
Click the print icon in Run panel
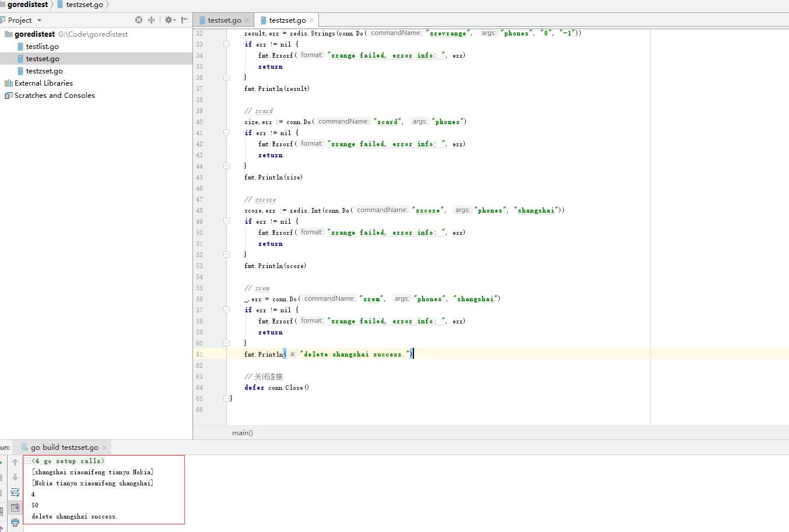click(x=15, y=523)
